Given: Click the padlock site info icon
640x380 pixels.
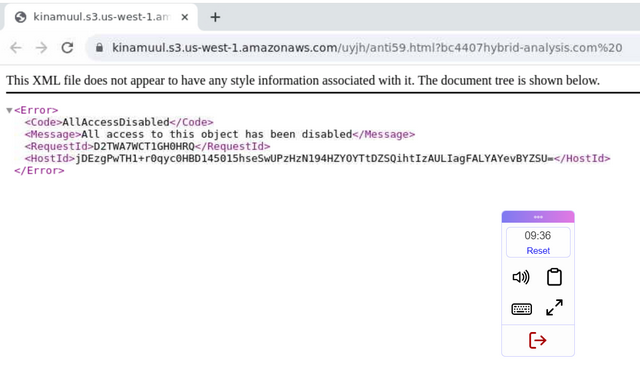Looking at the screenshot, I should tap(99, 48).
